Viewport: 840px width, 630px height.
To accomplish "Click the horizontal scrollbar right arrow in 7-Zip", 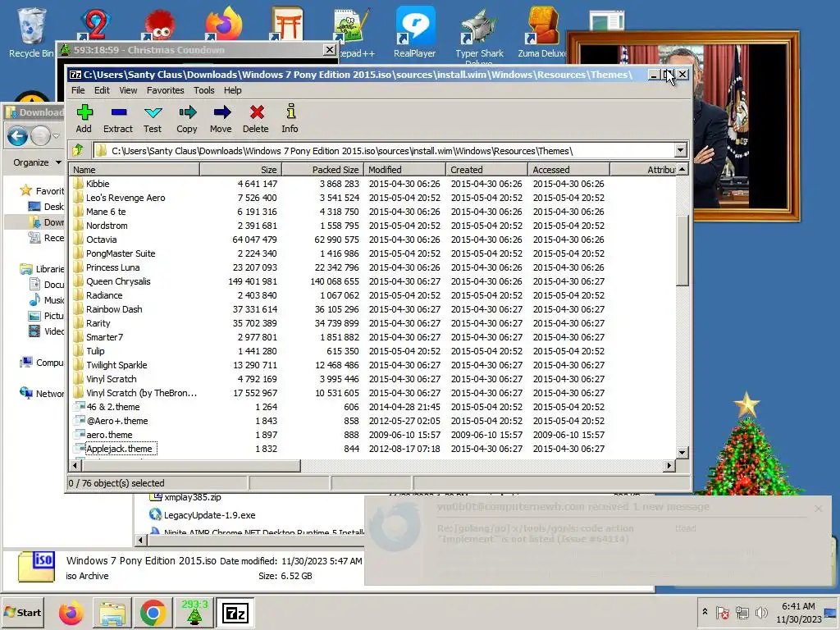I will coord(669,466).
